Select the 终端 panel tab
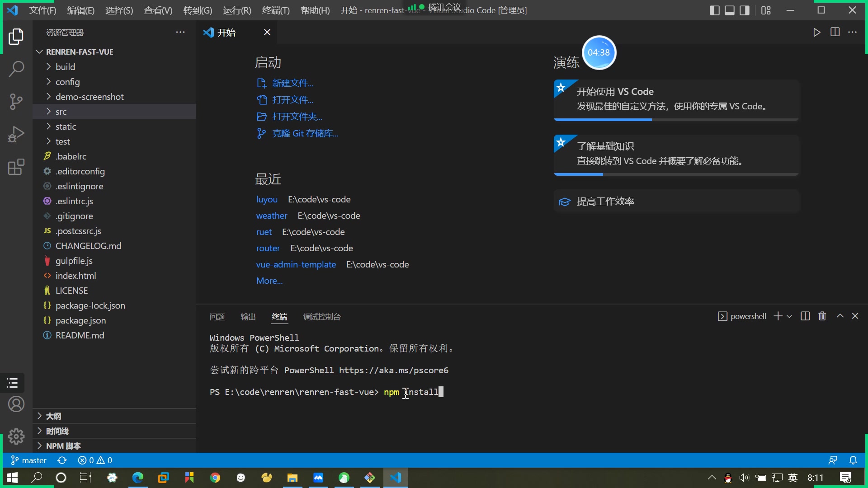The height and width of the screenshot is (488, 868). [279, 317]
